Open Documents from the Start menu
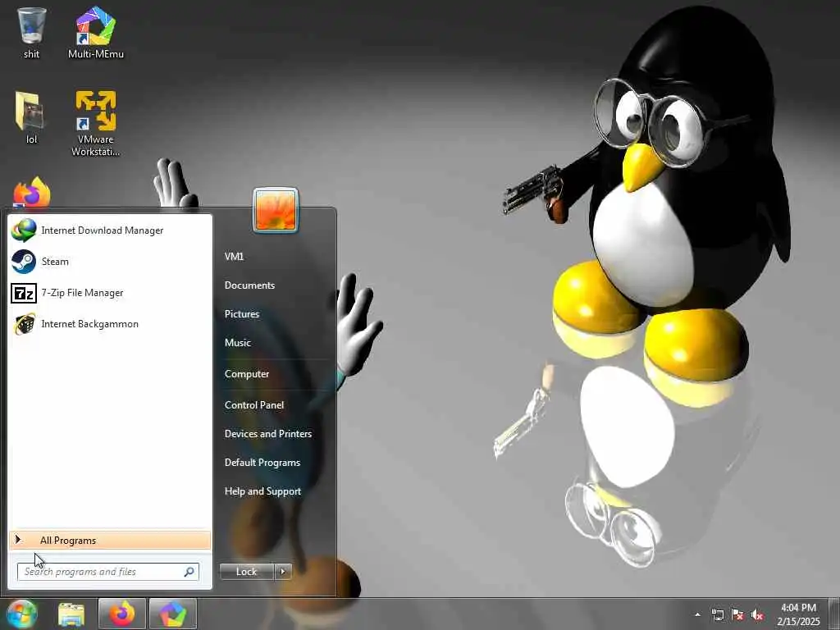 point(249,285)
